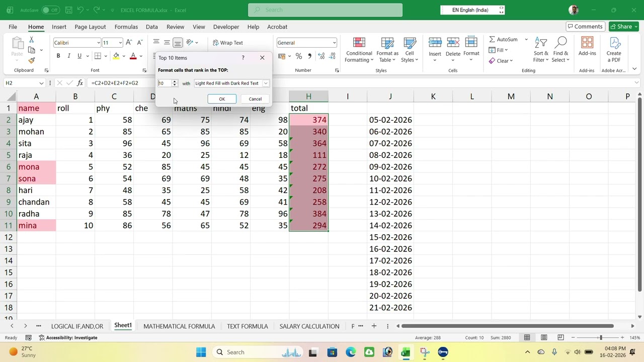The height and width of the screenshot is (362, 644).
Task: Open the Comments pane button
Action: 585,27
